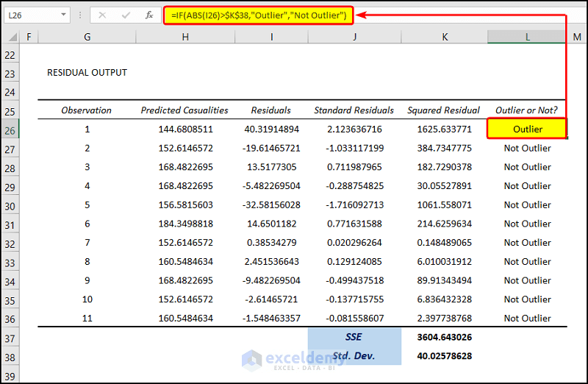This screenshot has width=588, height=384.
Task: Click the SSE label cell
Action: pos(354,337)
